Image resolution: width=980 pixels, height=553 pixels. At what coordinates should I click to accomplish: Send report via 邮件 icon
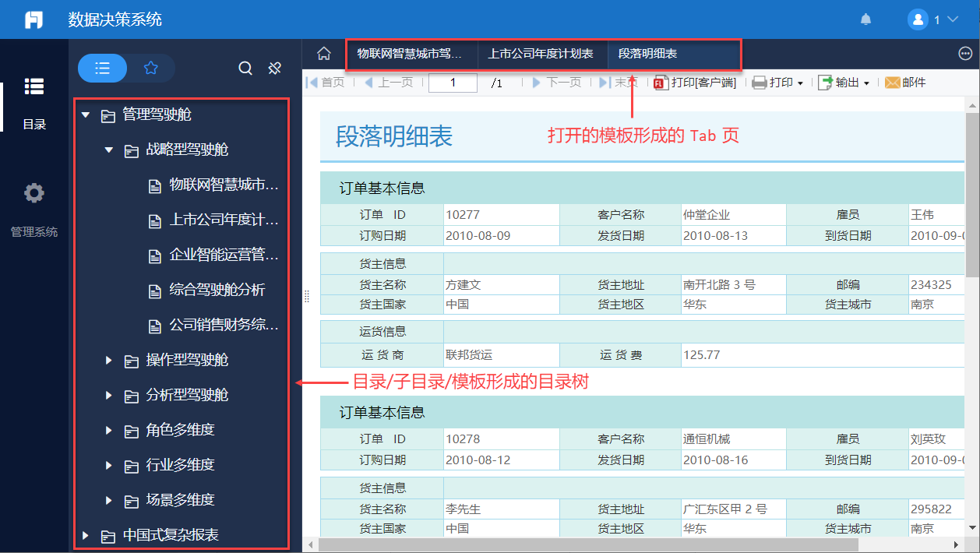pos(905,83)
